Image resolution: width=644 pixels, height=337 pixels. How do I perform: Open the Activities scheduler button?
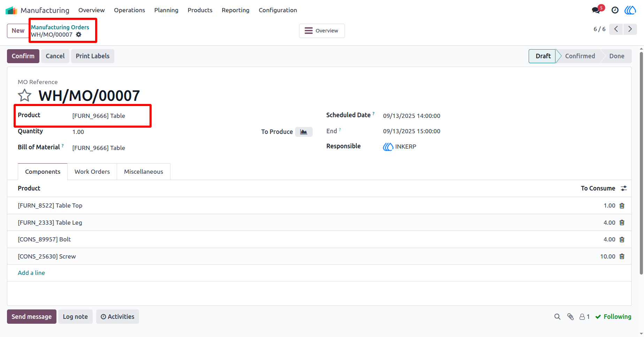tap(117, 317)
